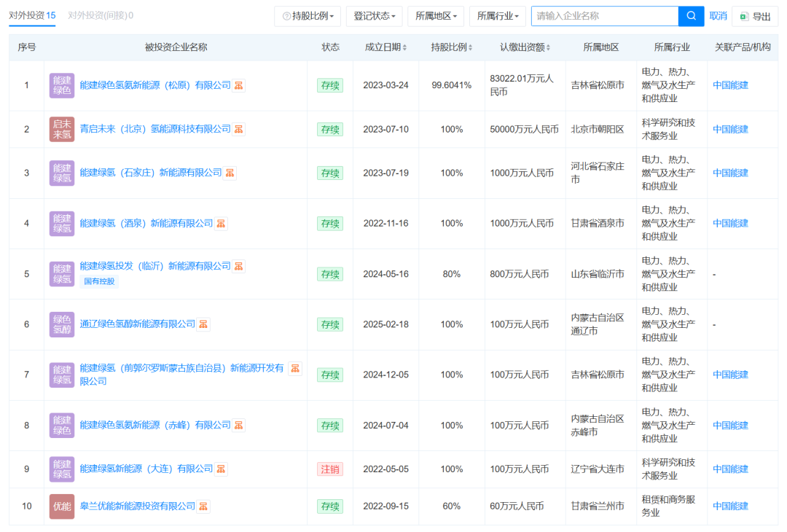Switch to the 对外投资 tab
This screenshot has height=532, width=787.
click(x=32, y=15)
